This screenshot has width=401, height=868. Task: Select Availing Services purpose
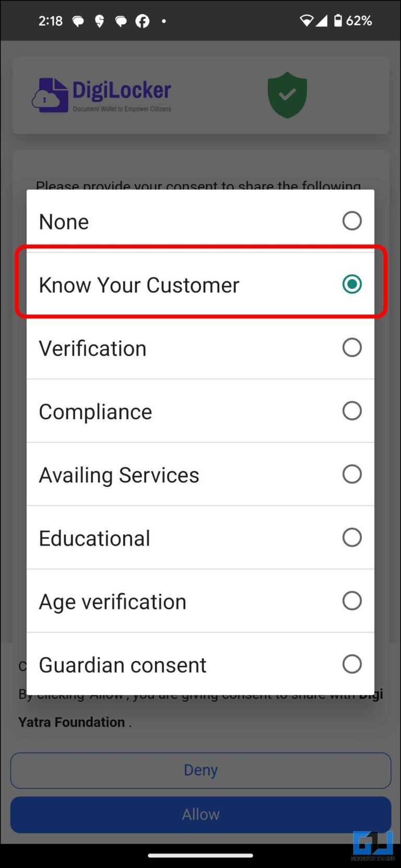(200, 474)
